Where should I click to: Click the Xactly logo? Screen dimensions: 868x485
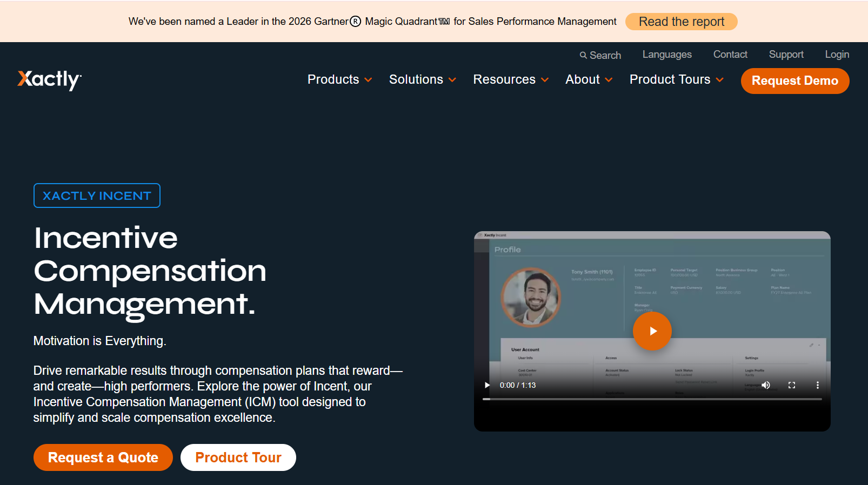tap(50, 80)
